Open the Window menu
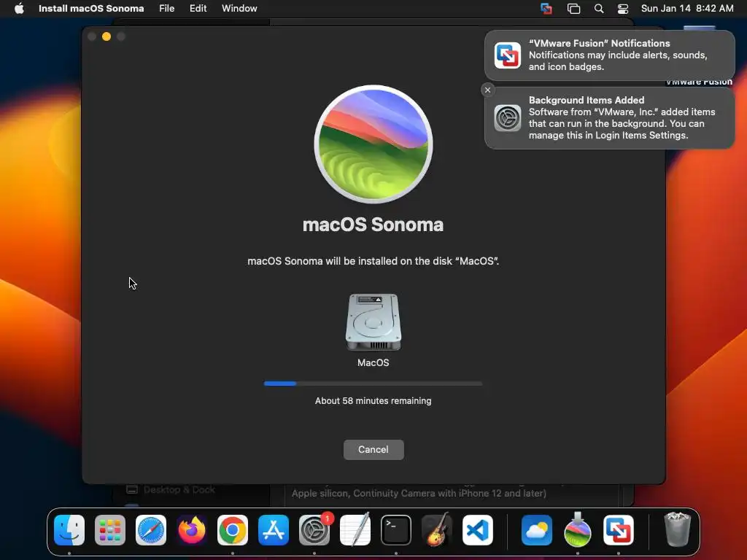This screenshot has height=560, width=747. (x=239, y=9)
